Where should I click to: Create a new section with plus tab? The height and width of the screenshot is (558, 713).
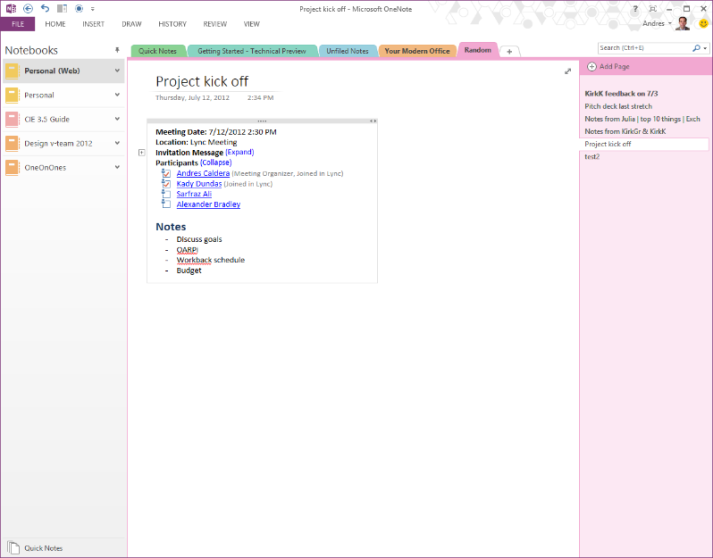tap(509, 51)
